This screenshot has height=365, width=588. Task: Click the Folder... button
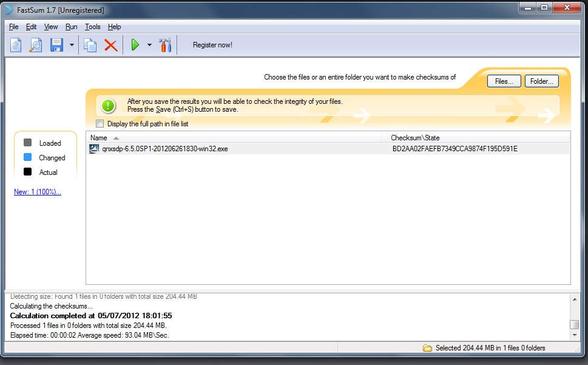pyautogui.click(x=541, y=81)
